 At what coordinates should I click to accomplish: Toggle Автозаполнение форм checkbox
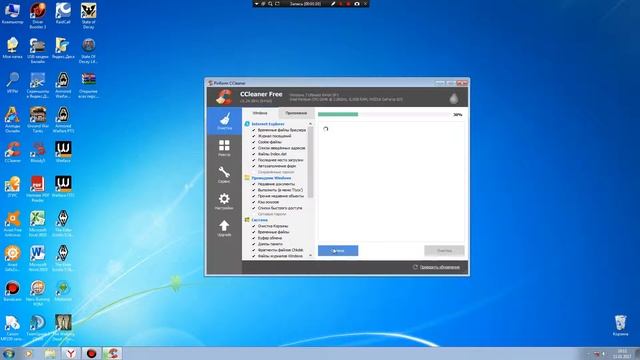tap(253, 166)
